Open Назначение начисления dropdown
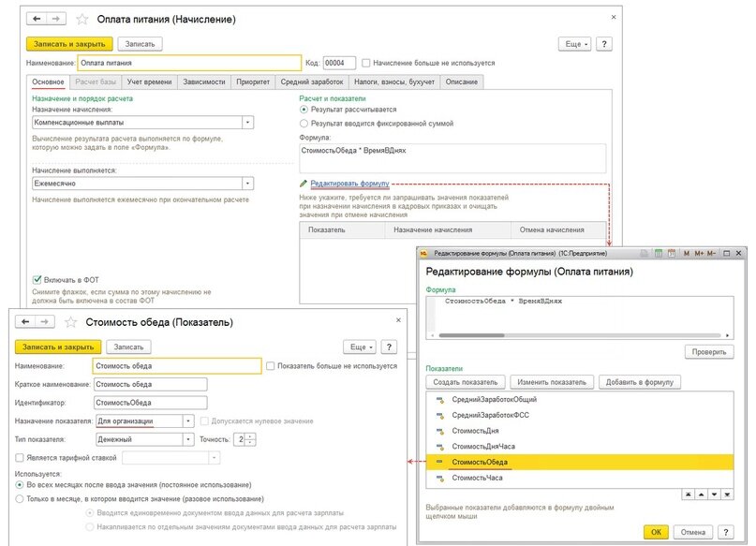756x546 pixels. coord(247,123)
